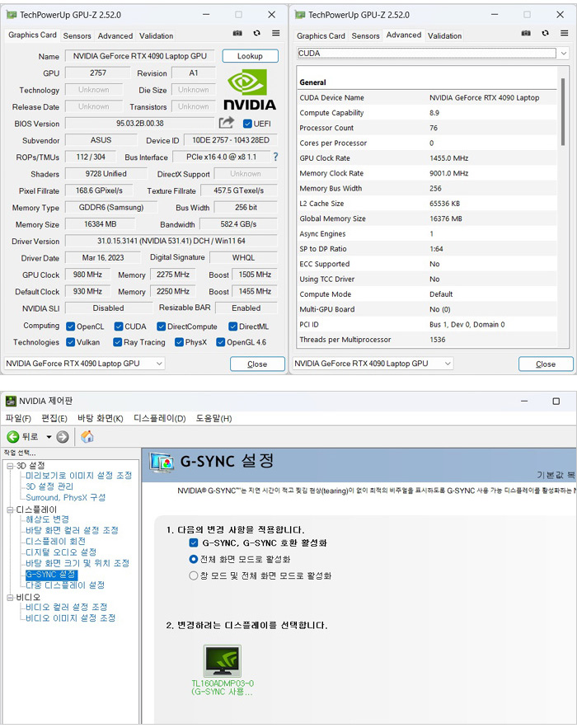Select windowed and full screen mode radio option

coord(194,575)
